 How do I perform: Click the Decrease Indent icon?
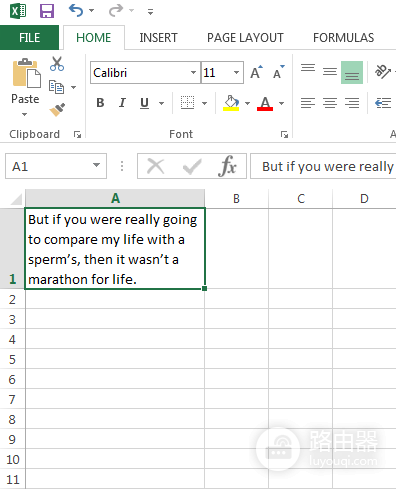pyautogui.click(x=383, y=103)
